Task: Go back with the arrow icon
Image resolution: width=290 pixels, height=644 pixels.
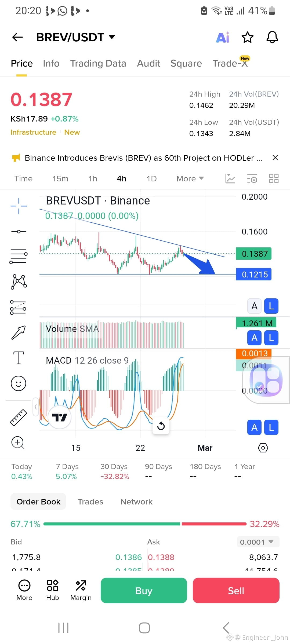Action: 18,37
